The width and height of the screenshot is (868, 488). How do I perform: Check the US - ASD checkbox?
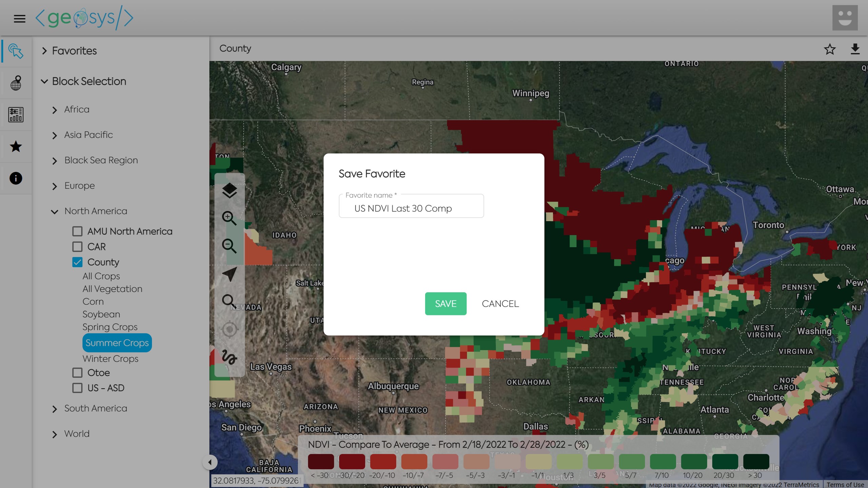77,388
